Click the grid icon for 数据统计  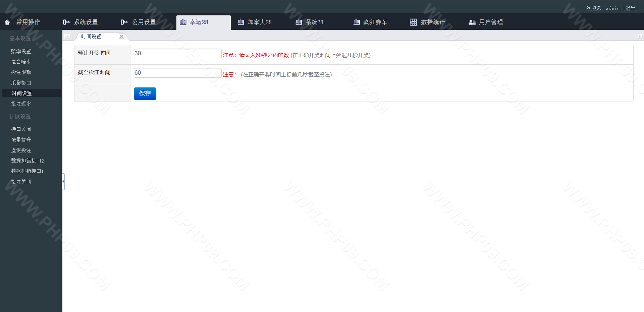tap(413, 22)
